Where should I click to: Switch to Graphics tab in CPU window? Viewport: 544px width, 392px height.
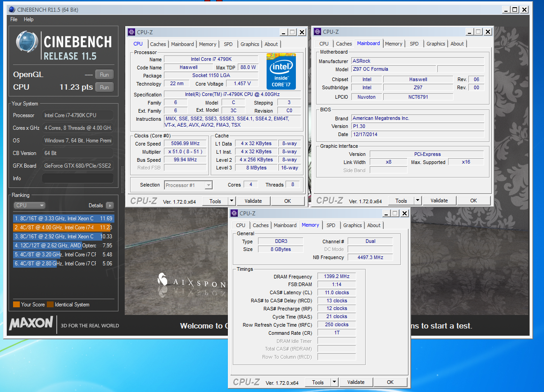(250, 44)
